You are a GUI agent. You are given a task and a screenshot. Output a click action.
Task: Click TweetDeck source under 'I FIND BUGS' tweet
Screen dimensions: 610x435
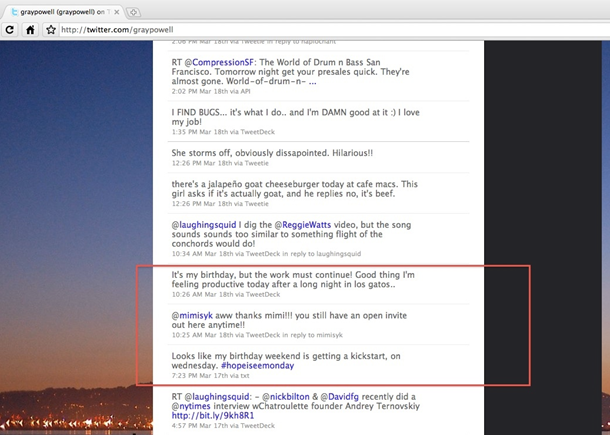[258, 132]
